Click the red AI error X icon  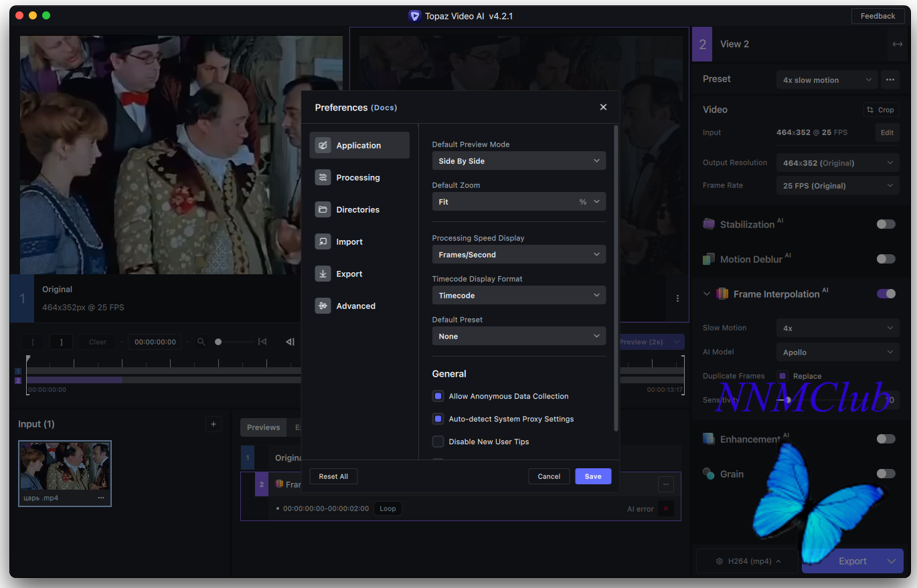pyautogui.click(x=665, y=509)
